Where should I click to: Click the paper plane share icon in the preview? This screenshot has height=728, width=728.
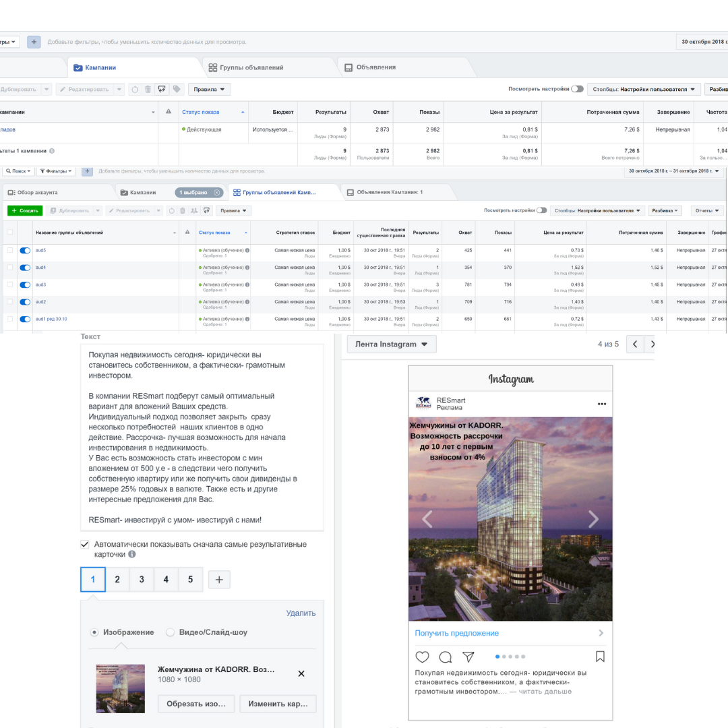point(468,657)
